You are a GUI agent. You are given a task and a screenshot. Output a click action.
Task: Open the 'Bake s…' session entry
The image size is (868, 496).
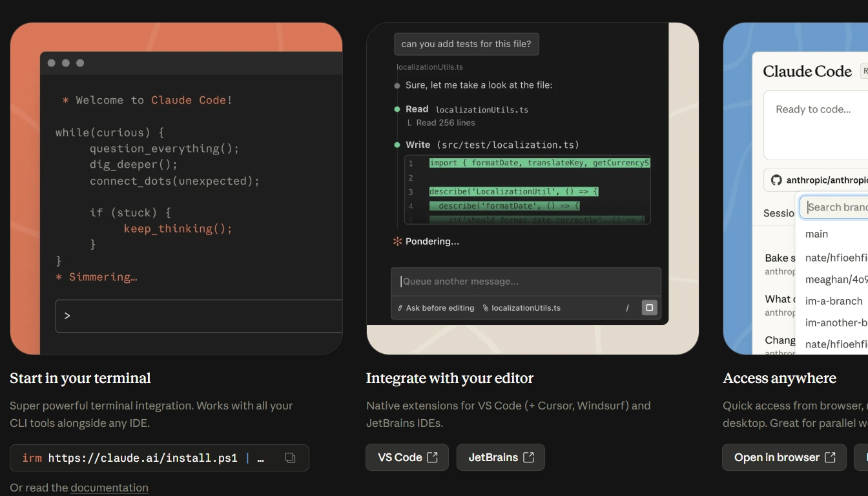780,264
